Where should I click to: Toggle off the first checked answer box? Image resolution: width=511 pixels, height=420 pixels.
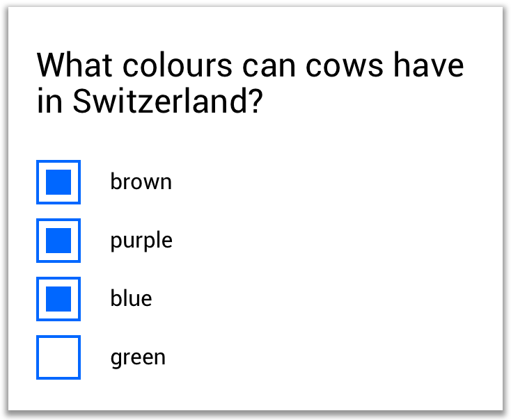point(58,182)
